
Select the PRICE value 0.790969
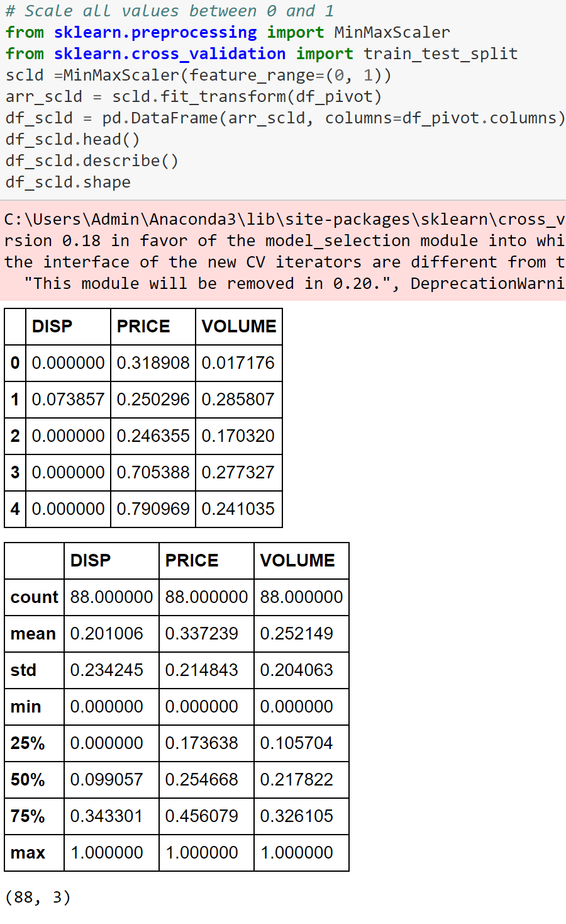[x=153, y=509]
